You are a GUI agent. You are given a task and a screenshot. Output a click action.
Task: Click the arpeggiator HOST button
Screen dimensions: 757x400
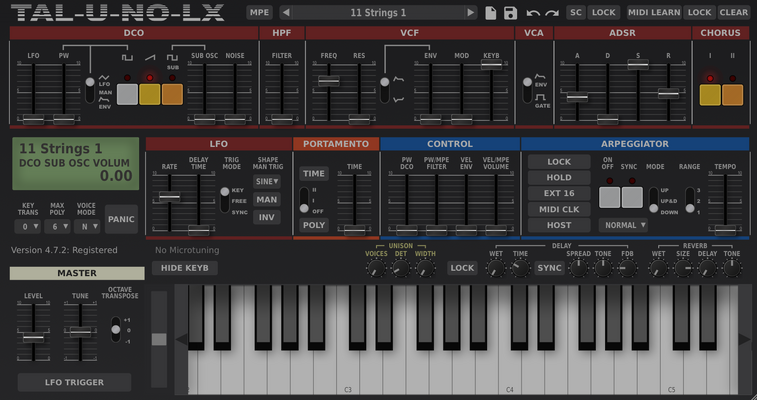point(559,225)
